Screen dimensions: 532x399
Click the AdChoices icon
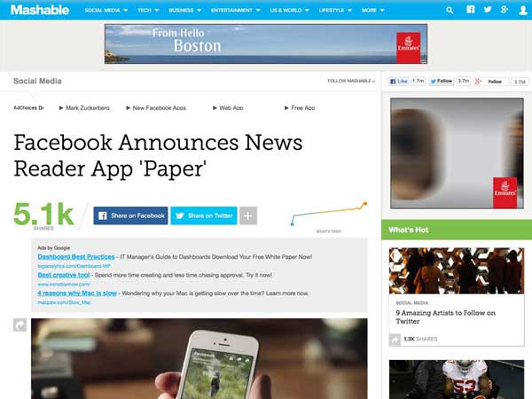[41, 108]
